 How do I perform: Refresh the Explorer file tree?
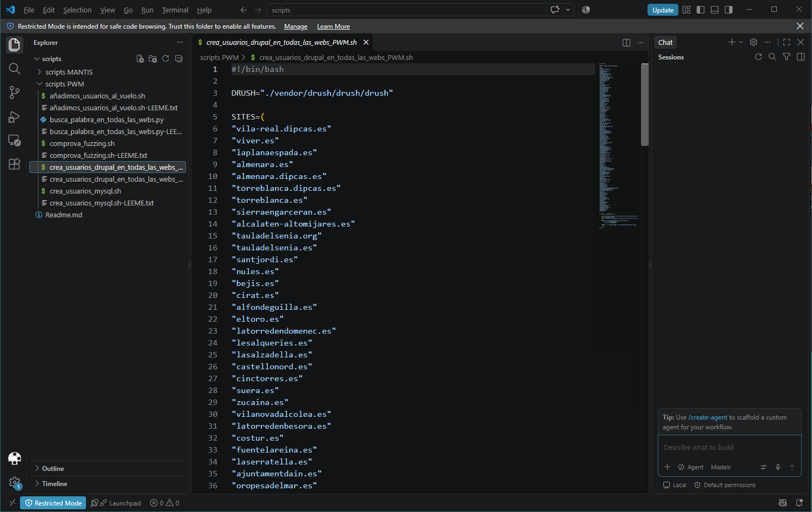coord(166,59)
